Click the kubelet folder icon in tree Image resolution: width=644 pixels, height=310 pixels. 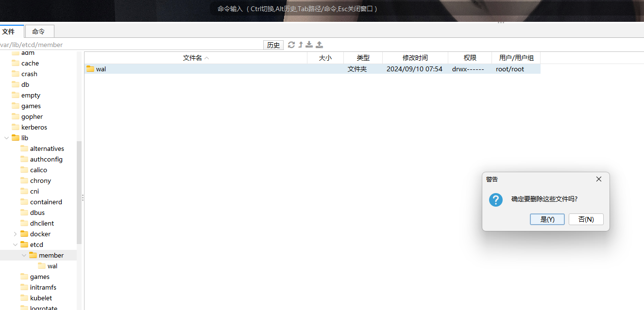point(24,298)
